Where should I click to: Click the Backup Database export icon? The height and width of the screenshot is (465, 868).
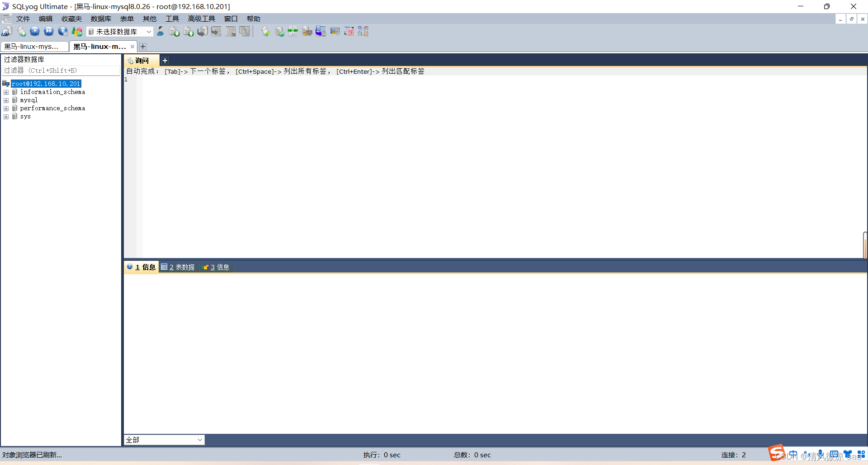pos(189,31)
